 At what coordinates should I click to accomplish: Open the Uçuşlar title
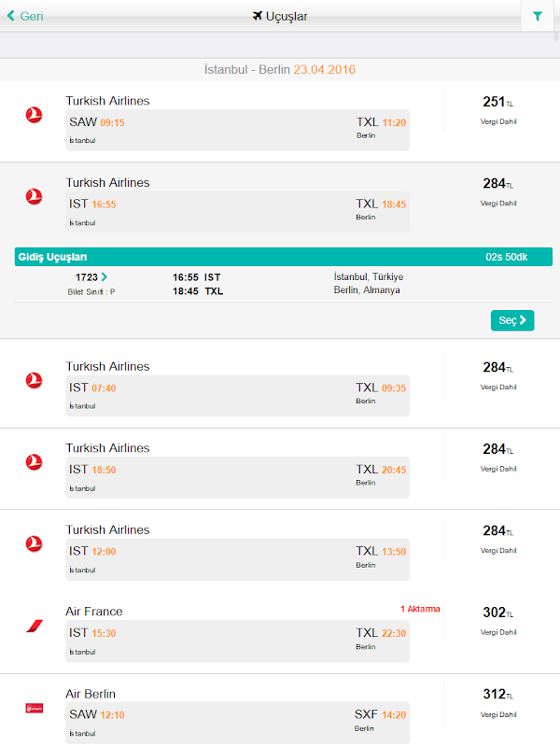coord(287,16)
